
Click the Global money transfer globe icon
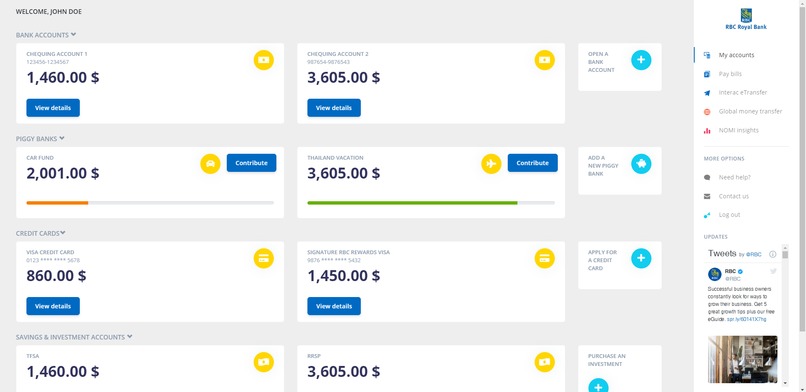click(x=707, y=111)
